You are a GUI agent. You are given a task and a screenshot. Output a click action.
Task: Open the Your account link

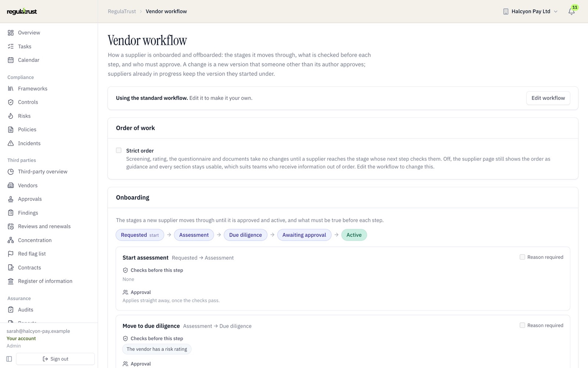pyautogui.click(x=21, y=339)
